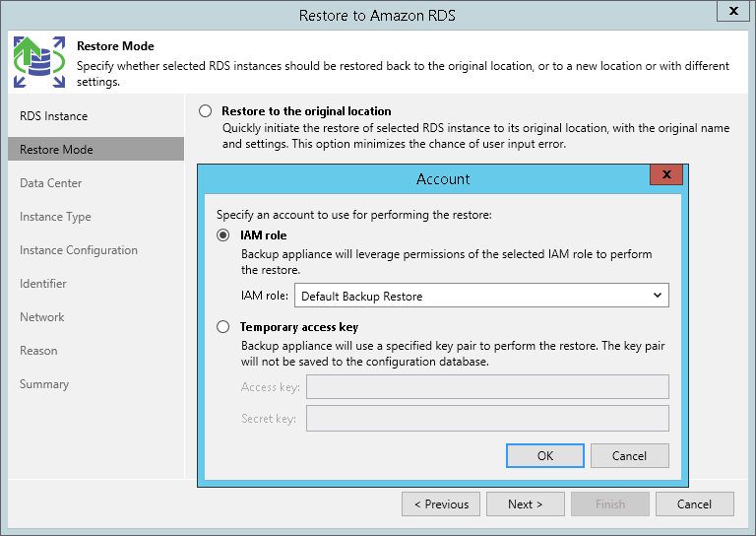This screenshot has height=536, width=756.
Task: Select the Temporary access key option
Action: coord(222,326)
